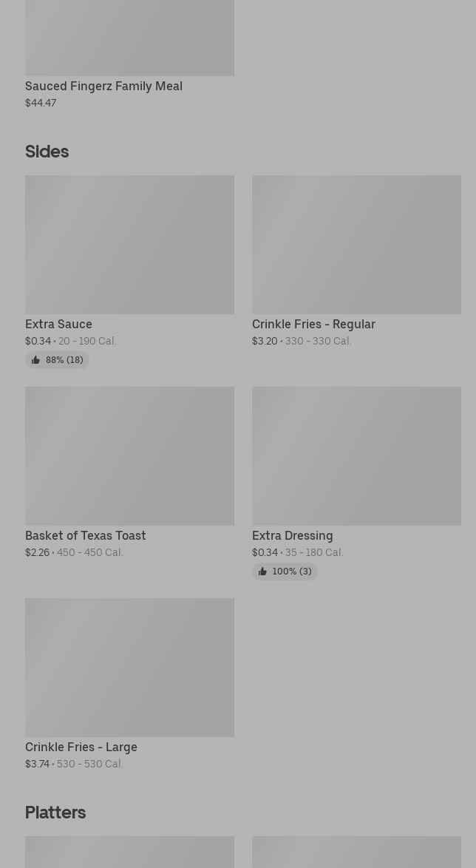This screenshot has height=868, width=476.
Task: Click the Sides section heading
Action: (x=47, y=152)
